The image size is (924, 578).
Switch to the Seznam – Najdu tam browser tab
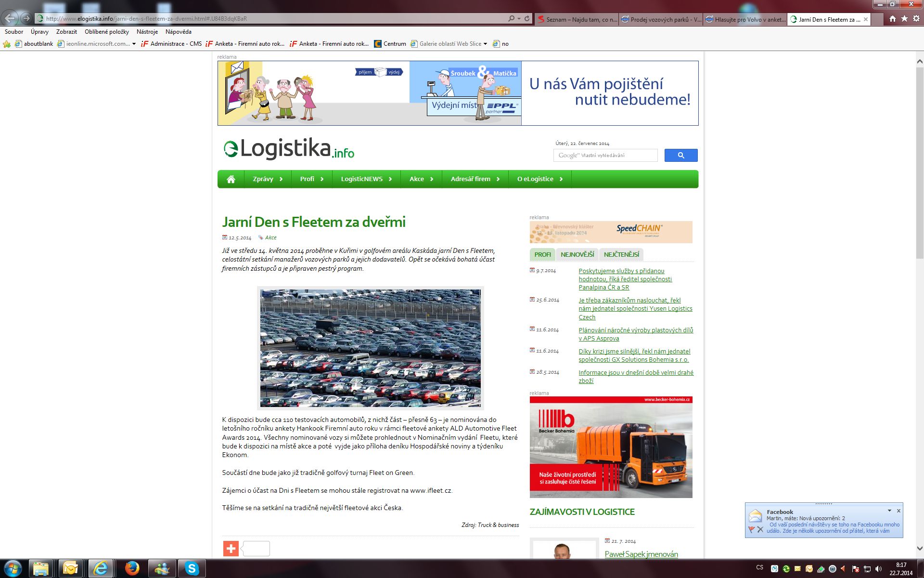click(x=577, y=19)
